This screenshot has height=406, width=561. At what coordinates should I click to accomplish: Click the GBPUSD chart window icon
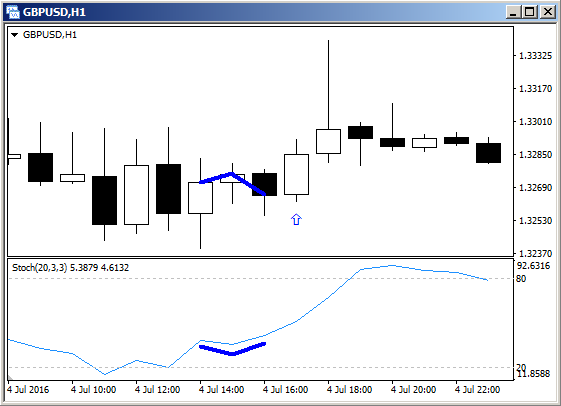(13, 12)
